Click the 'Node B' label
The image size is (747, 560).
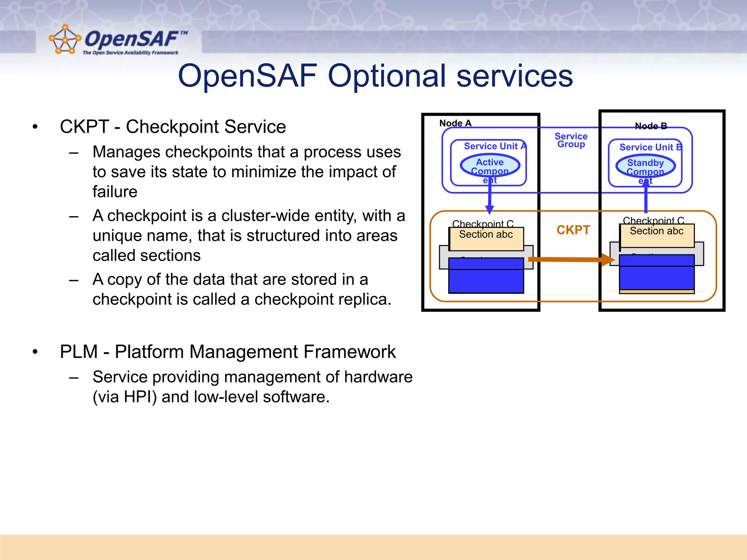(x=651, y=126)
